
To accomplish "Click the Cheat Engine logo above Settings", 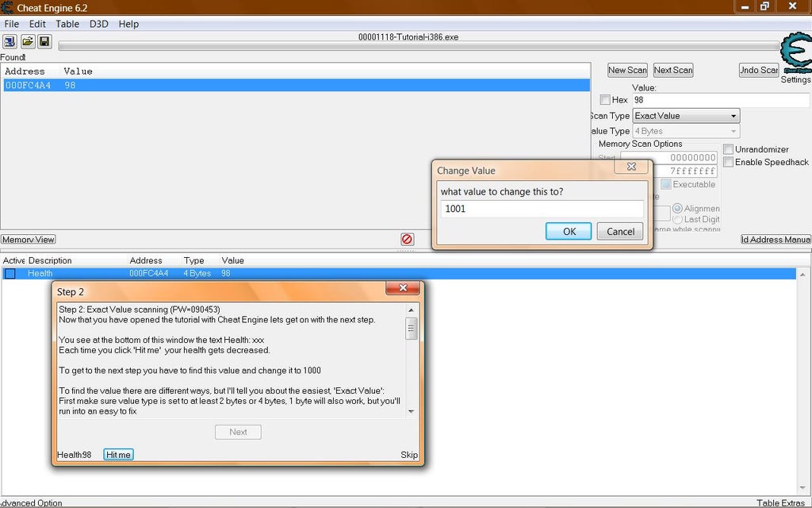I will [x=795, y=54].
